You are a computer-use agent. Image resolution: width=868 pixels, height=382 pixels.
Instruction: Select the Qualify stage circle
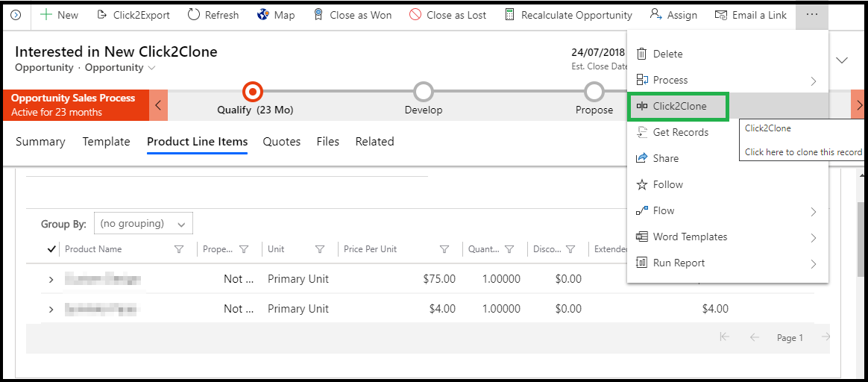[253, 91]
